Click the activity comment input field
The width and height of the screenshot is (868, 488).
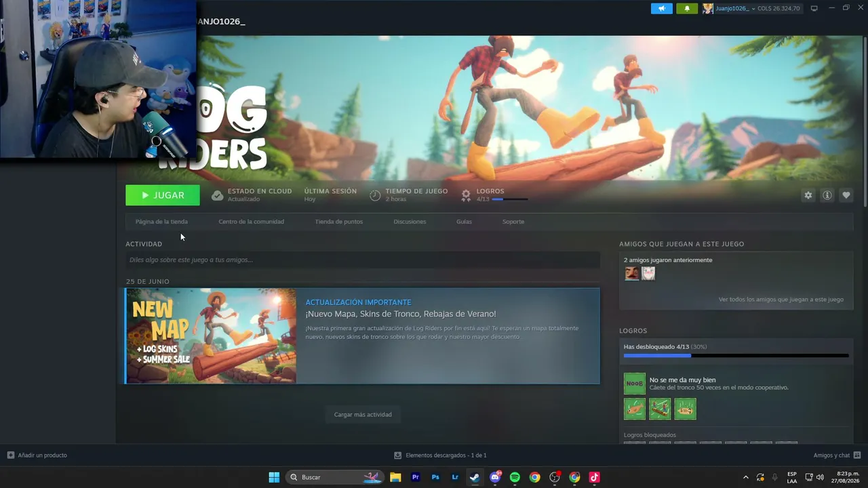pyautogui.click(x=363, y=260)
